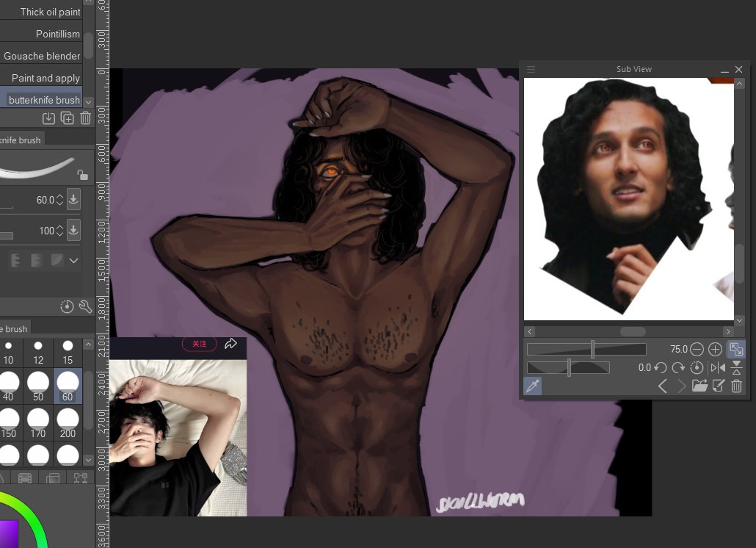756x548 pixels.
Task: Click the brush size 60.0 stepper arrows
Action: click(59, 199)
